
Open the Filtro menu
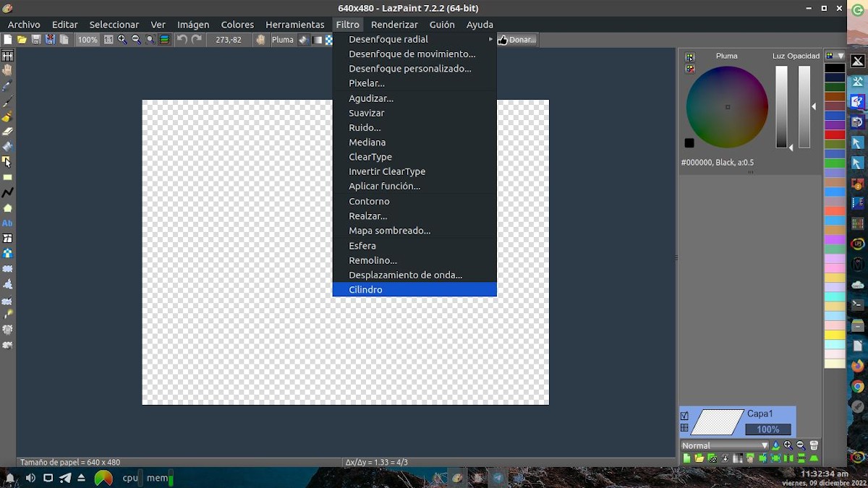point(347,25)
